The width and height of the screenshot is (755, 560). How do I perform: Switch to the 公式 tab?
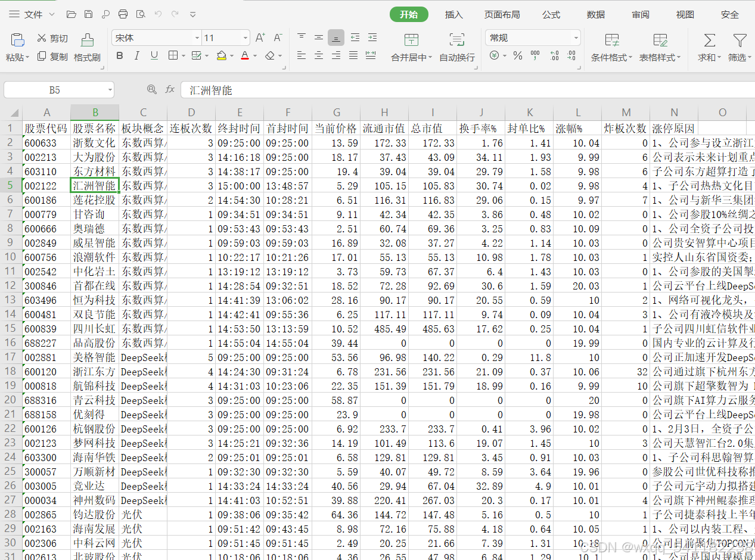pos(551,14)
